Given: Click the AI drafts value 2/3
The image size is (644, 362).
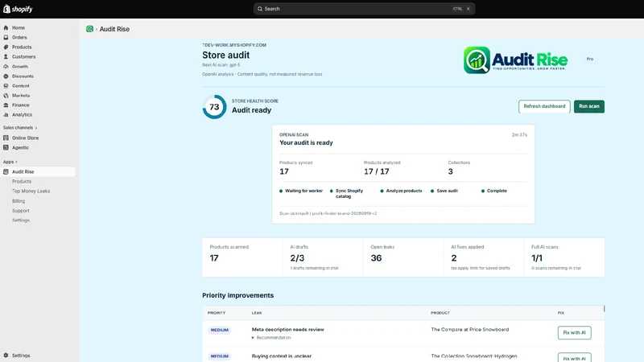Looking at the screenshot, I should (297, 258).
